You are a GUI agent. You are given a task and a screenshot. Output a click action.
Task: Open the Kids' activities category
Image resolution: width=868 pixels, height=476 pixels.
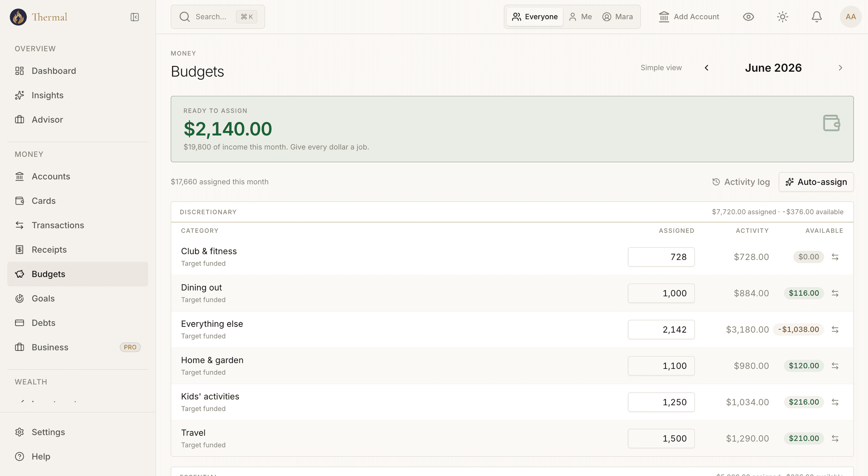(210, 396)
